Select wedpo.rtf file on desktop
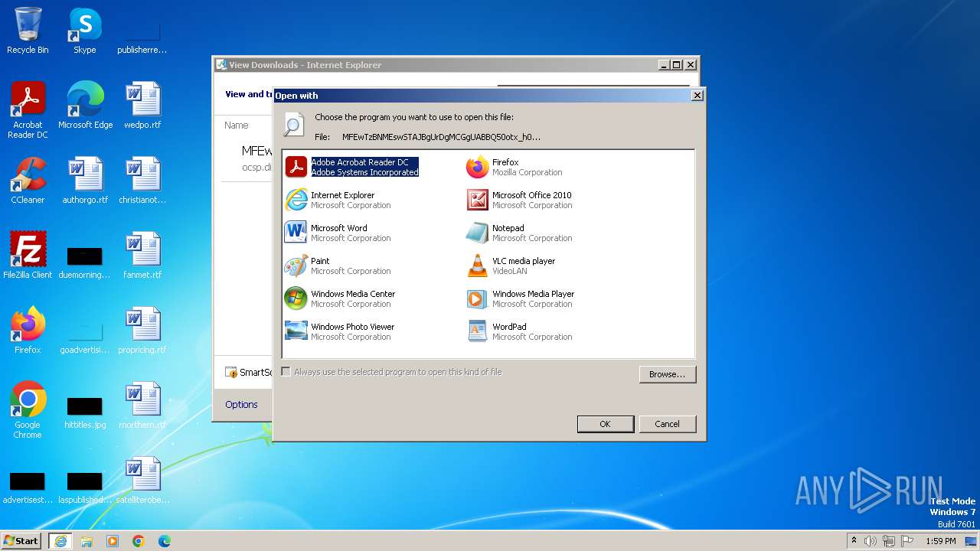This screenshot has width=980, height=551. 142,106
